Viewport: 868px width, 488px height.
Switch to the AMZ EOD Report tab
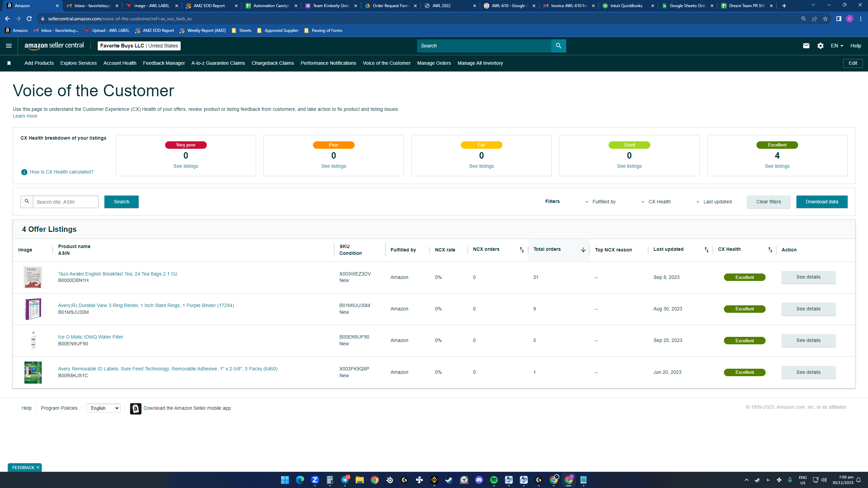coord(212,6)
